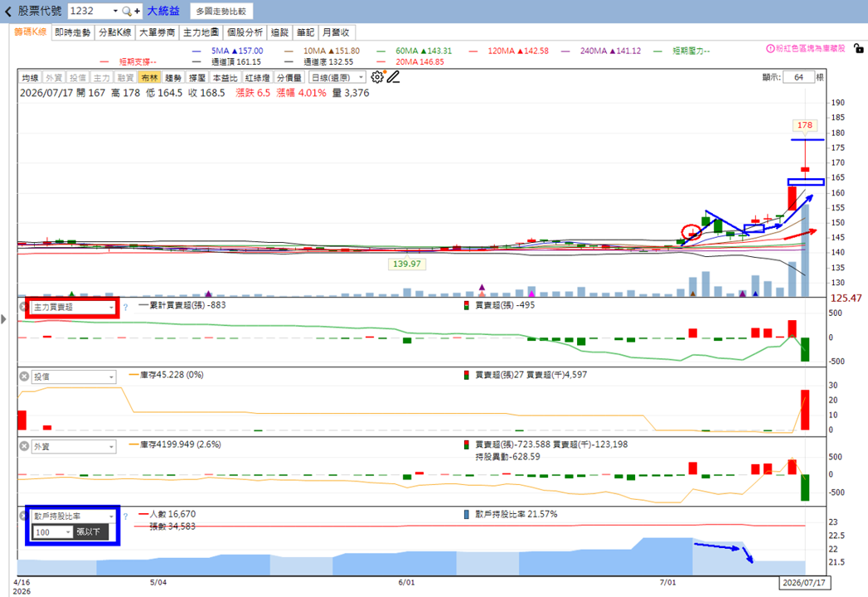Click the 累計買賣超(張) -883 value
The height and width of the screenshot is (597, 868).
pyautogui.click(x=187, y=305)
